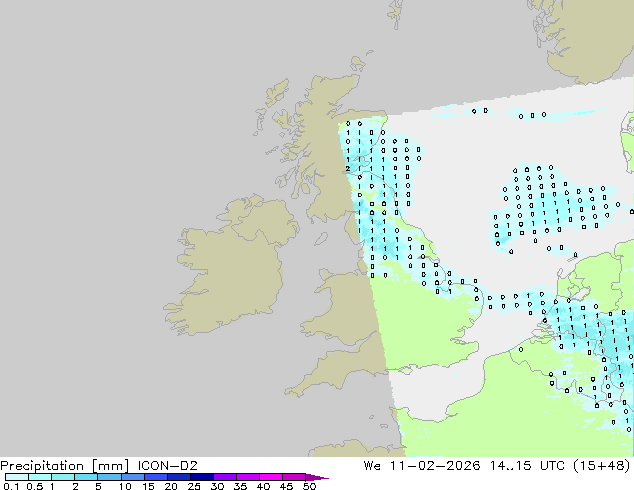Click the '15' legend scale label

point(148,486)
